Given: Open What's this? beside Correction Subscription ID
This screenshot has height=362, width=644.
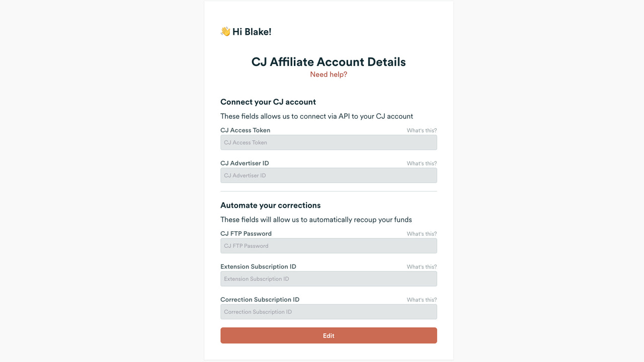Looking at the screenshot, I should tap(422, 299).
